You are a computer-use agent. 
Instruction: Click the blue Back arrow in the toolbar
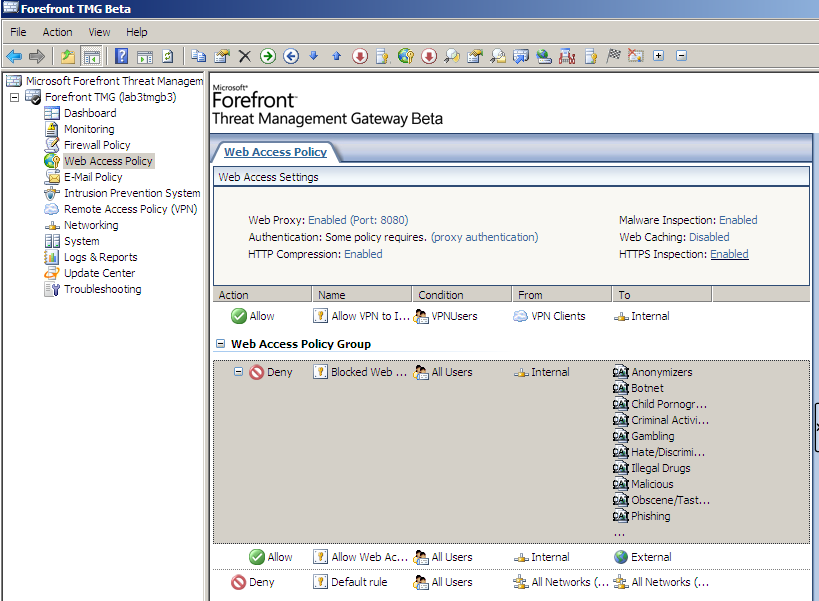tap(14, 56)
